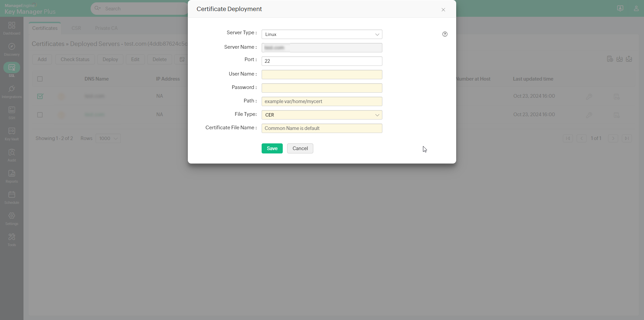Click the IP Address column header

coord(168,79)
